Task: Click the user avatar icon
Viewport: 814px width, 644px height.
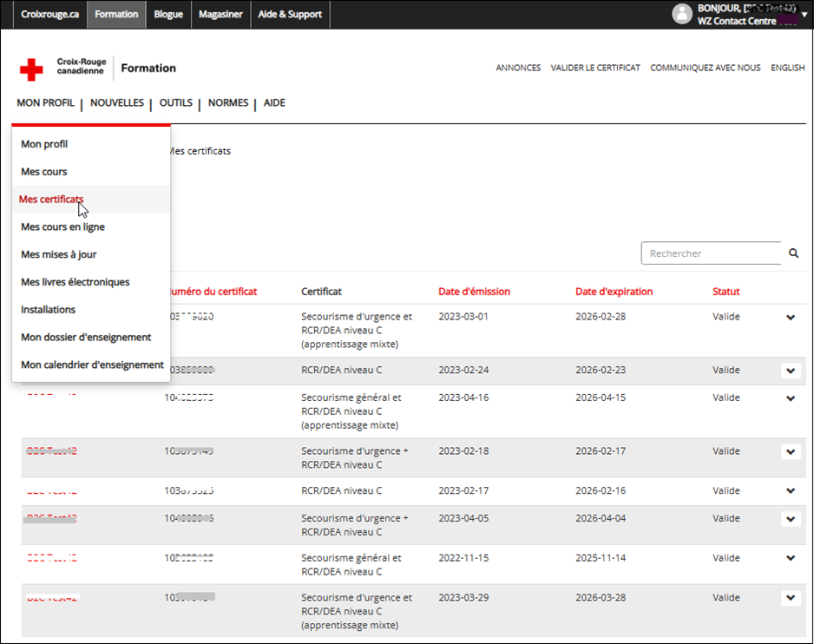Action: tap(682, 14)
